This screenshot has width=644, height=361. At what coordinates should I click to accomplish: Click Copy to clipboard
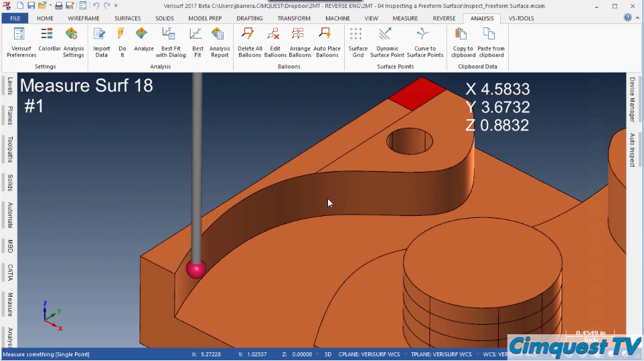pos(463,42)
